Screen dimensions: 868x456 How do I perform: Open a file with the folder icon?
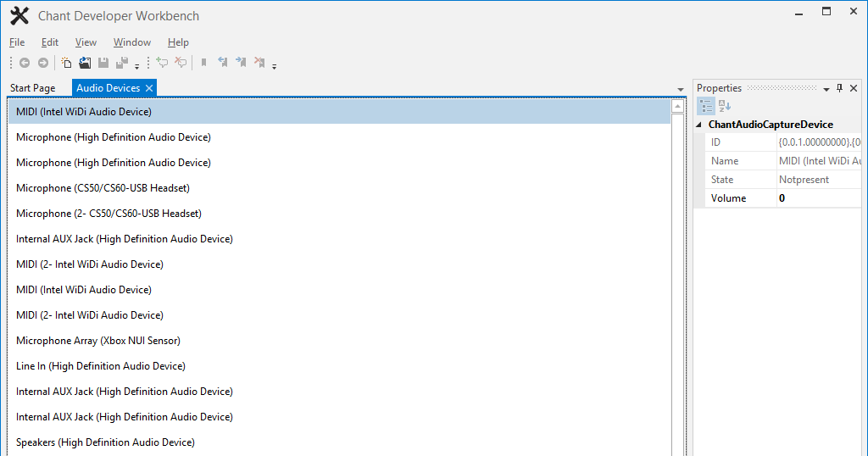tap(85, 63)
